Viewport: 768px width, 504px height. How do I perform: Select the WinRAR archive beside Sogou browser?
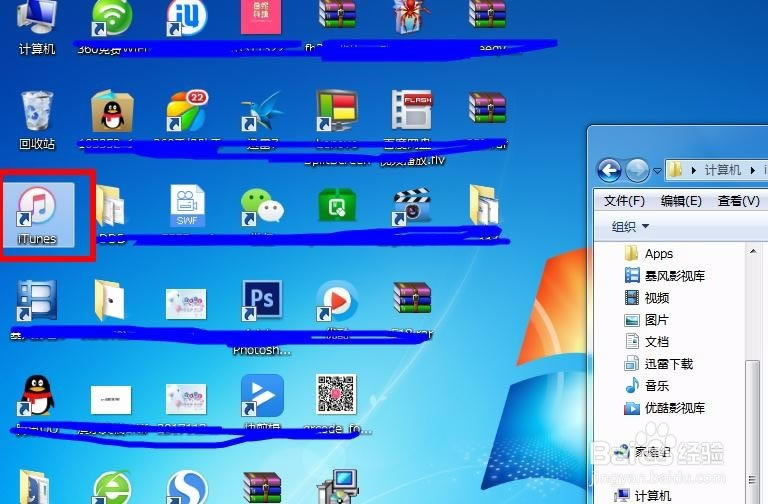262,487
